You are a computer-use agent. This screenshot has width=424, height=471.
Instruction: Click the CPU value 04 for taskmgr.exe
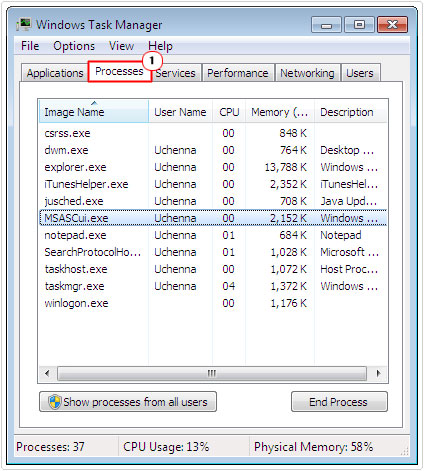[229, 286]
